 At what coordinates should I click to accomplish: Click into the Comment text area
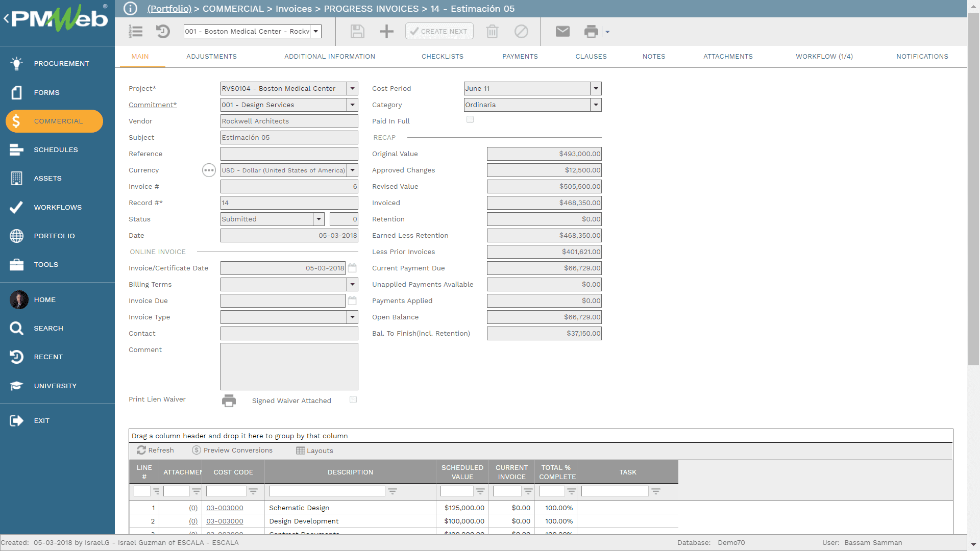(289, 367)
